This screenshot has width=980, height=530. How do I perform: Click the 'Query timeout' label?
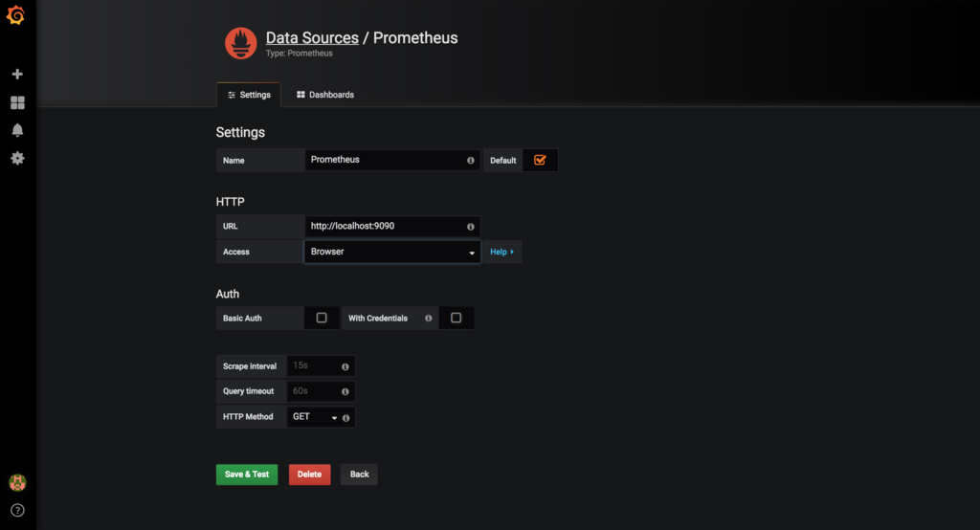coord(249,391)
